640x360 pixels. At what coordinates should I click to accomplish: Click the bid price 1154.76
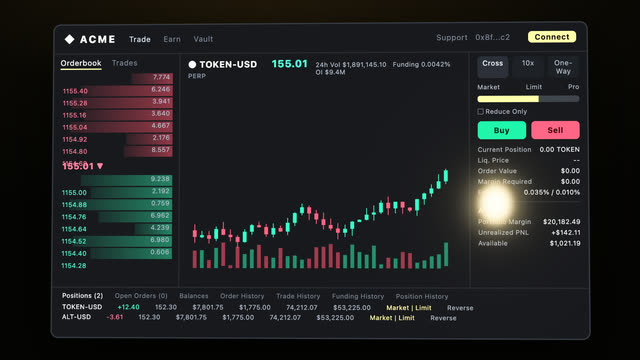[74, 217]
